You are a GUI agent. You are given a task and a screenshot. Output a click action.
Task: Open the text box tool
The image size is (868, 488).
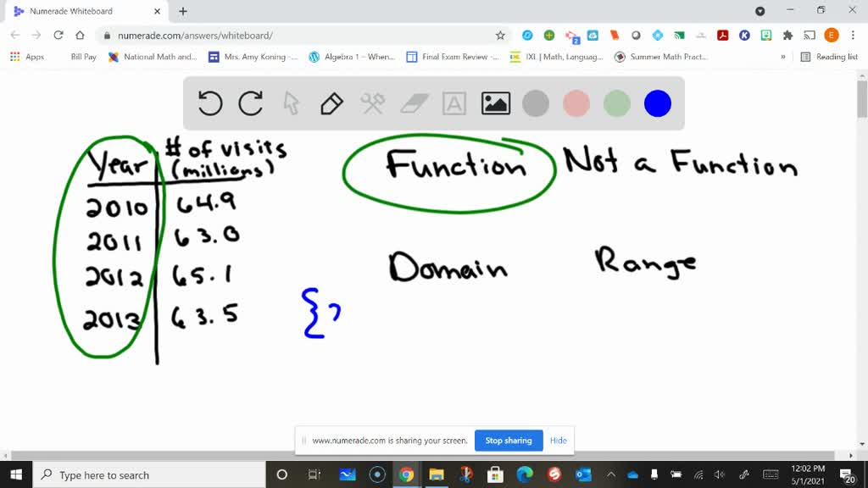click(454, 103)
